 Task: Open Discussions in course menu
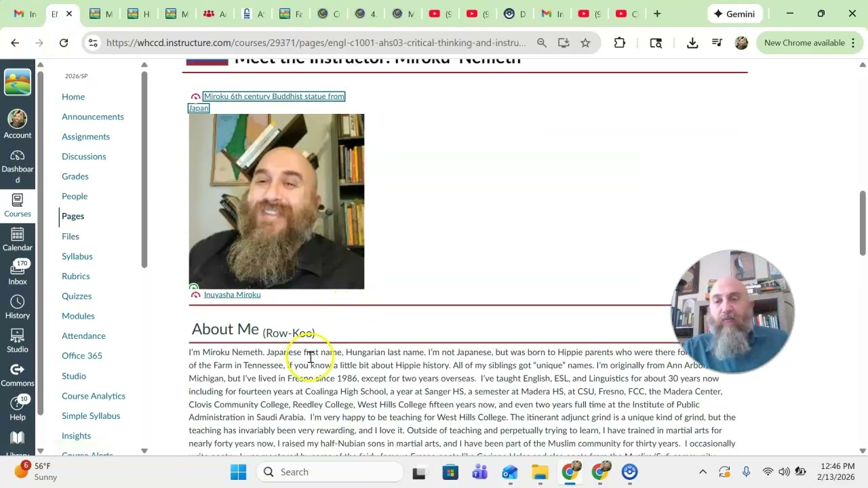click(84, 157)
